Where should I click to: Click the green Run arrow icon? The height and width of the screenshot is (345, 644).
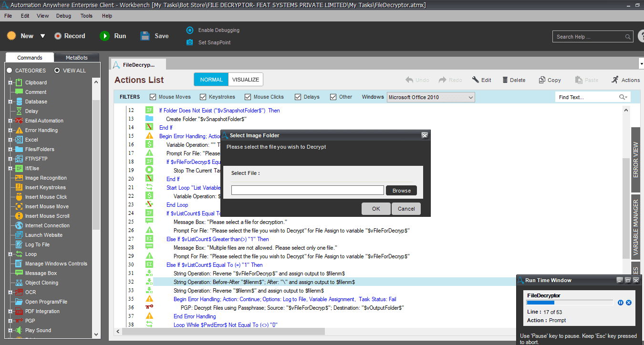[104, 36]
